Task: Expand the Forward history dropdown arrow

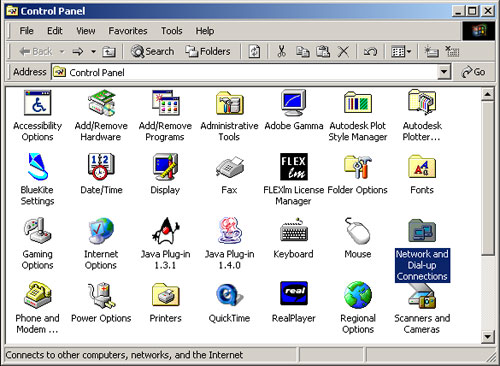Action: [x=94, y=52]
